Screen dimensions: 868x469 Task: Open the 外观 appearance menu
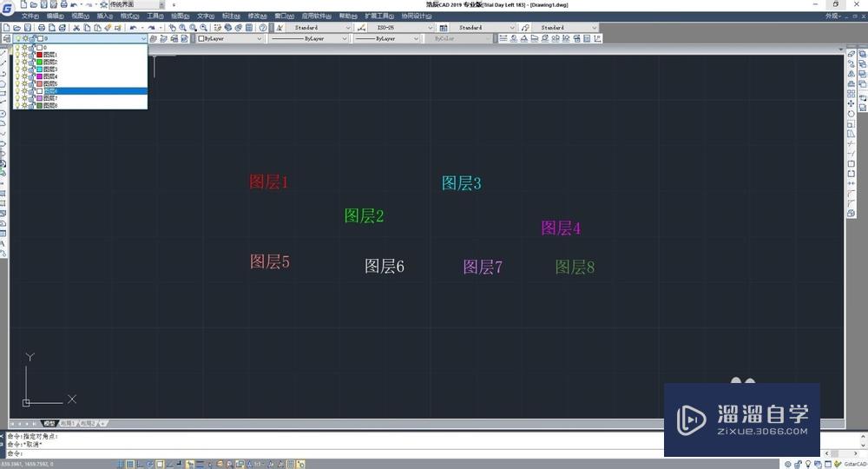click(833, 16)
